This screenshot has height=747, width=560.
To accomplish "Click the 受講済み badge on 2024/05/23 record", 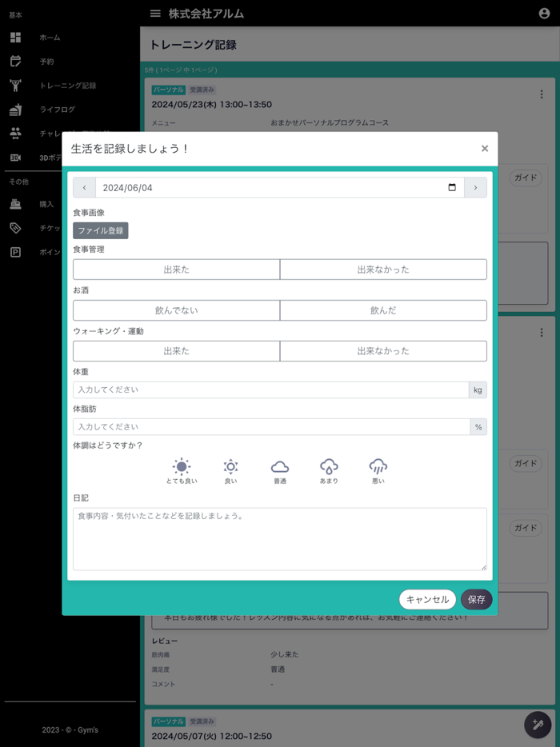I will (202, 90).
